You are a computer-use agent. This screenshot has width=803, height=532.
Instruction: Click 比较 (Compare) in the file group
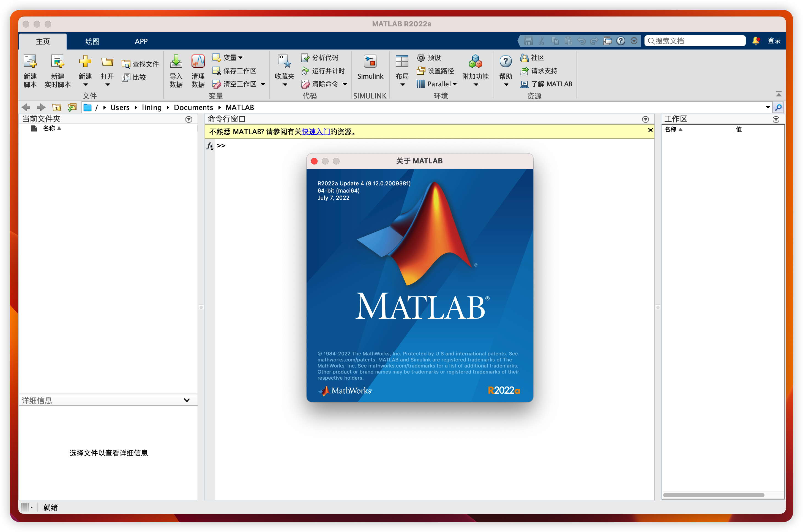pyautogui.click(x=134, y=77)
